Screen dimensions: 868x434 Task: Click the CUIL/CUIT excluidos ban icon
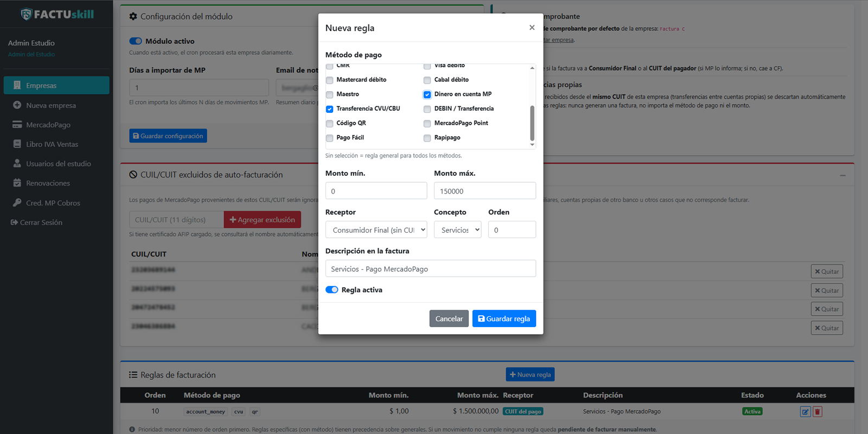(133, 175)
